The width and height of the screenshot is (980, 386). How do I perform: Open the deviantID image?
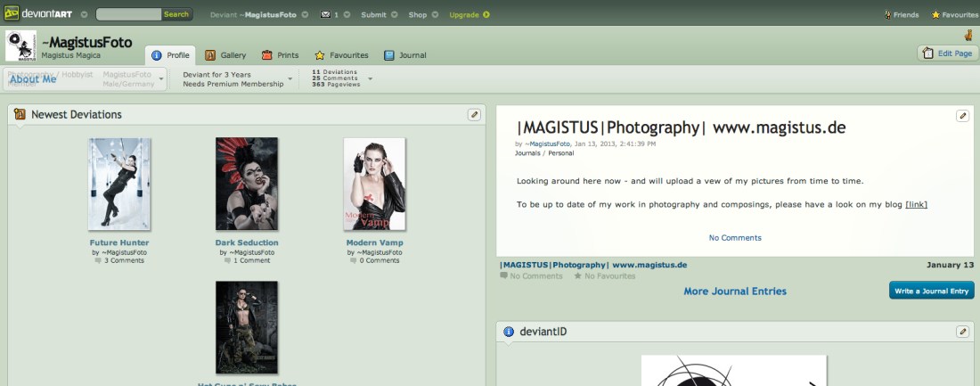coord(734,370)
